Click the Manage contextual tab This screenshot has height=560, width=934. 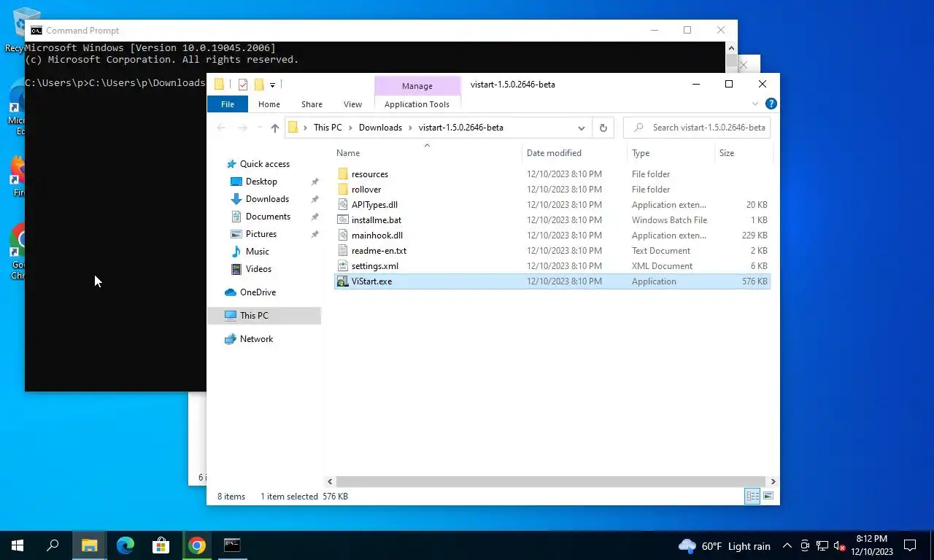pyautogui.click(x=417, y=86)
